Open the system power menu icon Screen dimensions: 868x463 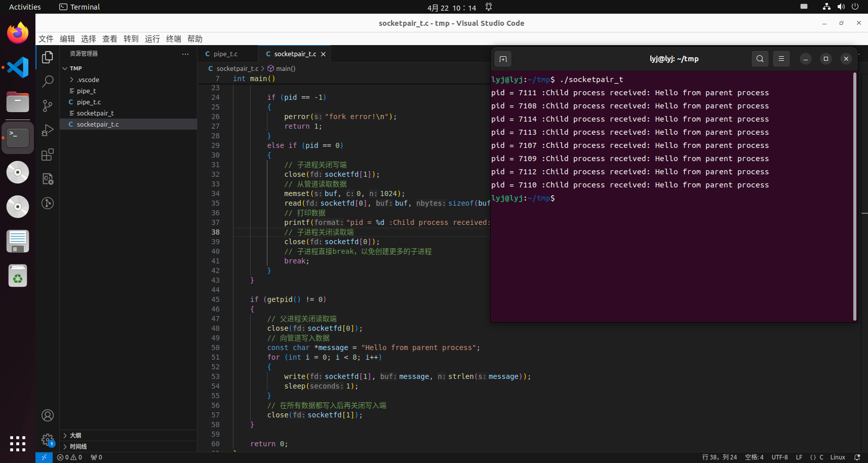click(855, 7)
